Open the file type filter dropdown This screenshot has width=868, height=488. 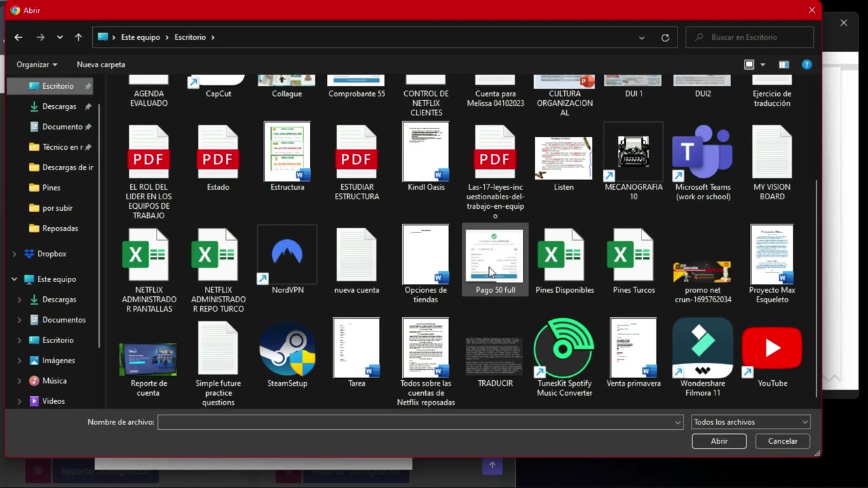751,422
